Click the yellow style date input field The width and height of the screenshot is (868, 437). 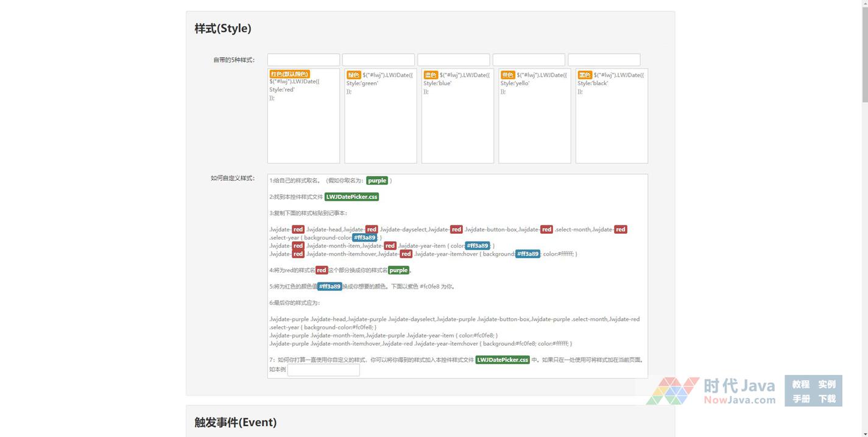click(528, 60)
